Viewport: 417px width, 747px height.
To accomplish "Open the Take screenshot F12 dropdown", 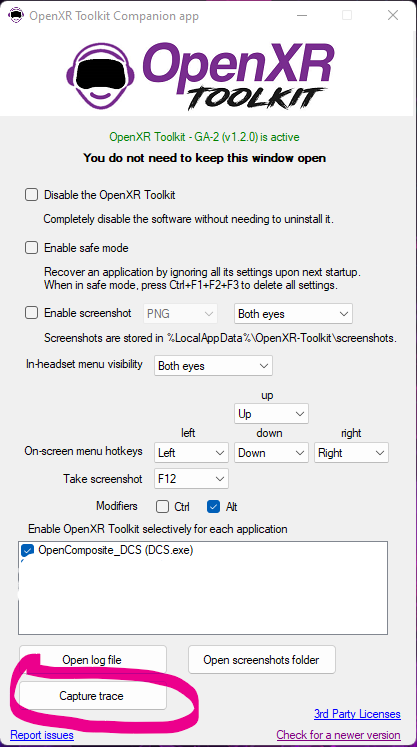I will [x=191, y=479].
